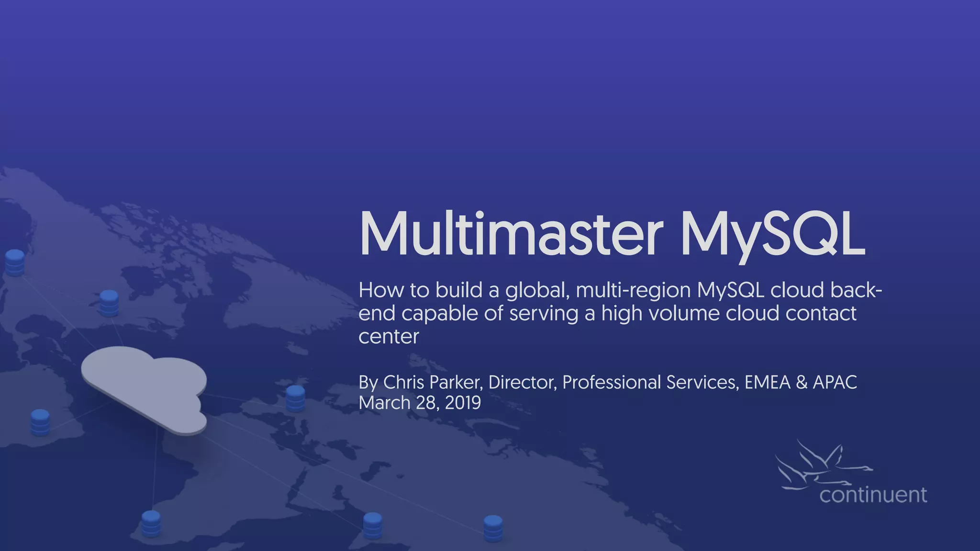Click the subtitle line starting 'How to build'
The height and width of the screenshot is (551, 980).
[620, 290]
